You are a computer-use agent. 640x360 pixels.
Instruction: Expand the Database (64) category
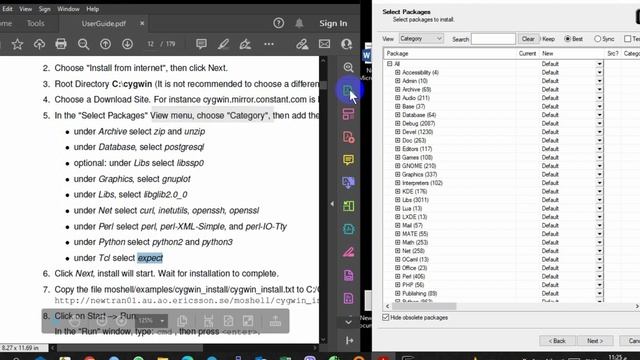pyautogui.click(x=398, y=115)
